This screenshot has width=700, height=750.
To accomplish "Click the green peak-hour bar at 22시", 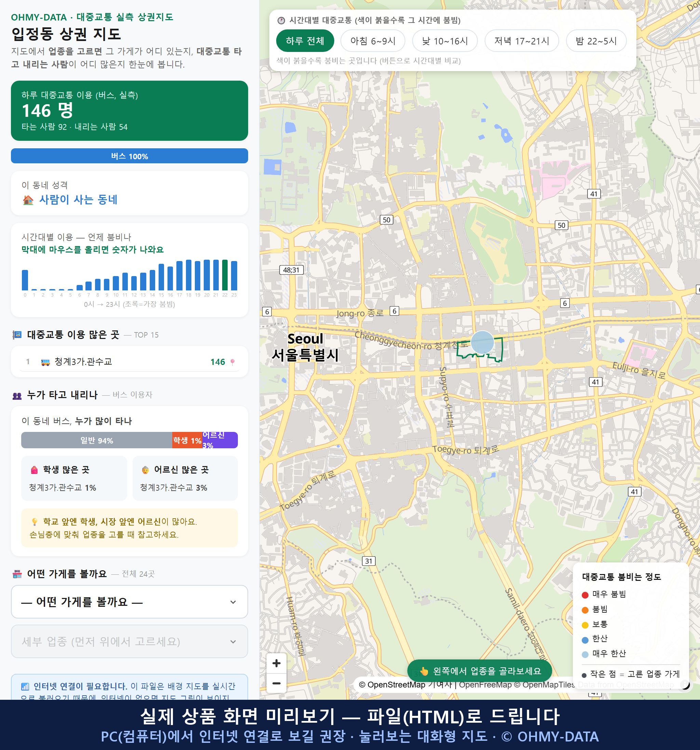I will [x=225, y=275].
